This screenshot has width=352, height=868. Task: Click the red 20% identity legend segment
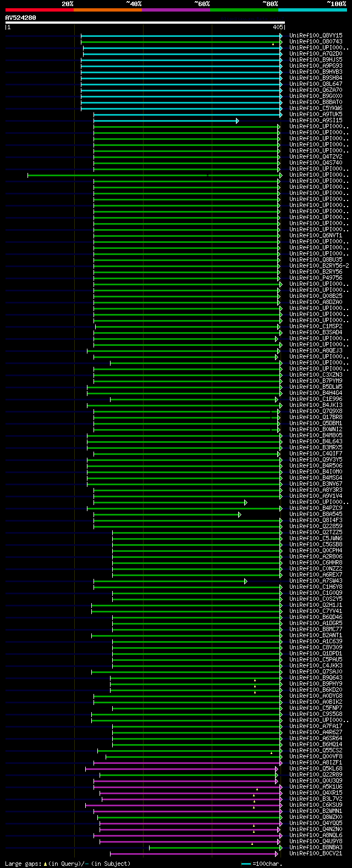[40, 10]
